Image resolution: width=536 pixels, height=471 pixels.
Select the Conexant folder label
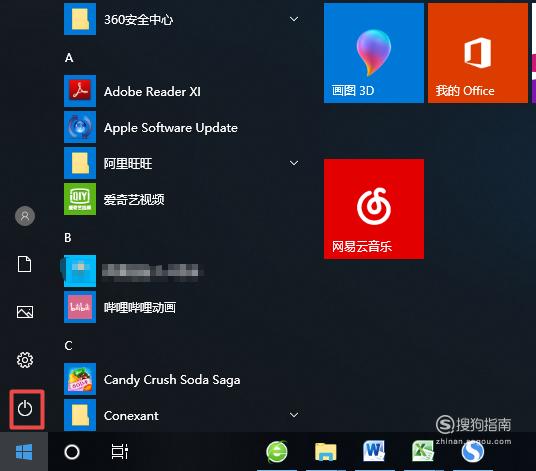point(131,416)
